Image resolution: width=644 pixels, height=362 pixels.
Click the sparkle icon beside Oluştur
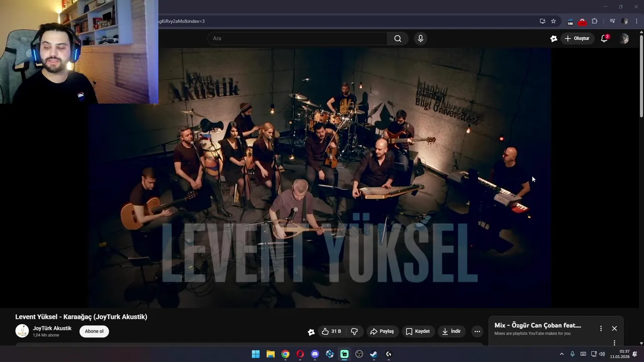tap(553, 39)
